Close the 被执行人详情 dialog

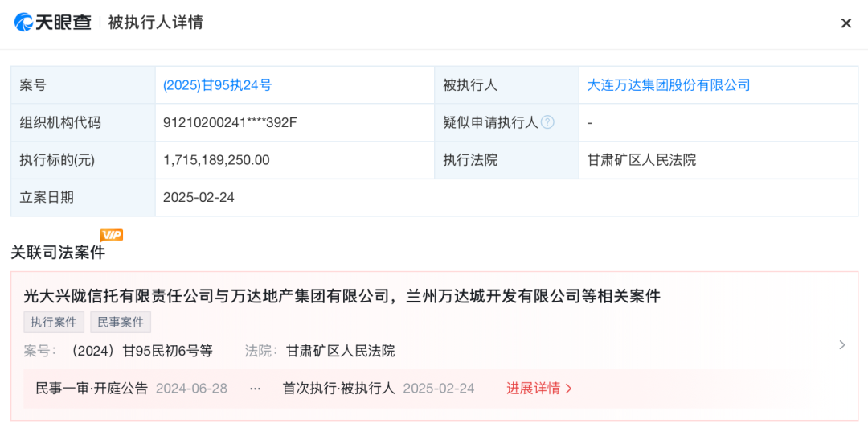click(x=845, y=23)
